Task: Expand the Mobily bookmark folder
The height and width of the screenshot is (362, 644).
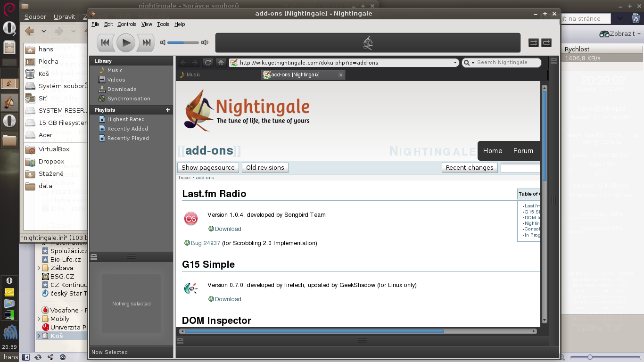Action: click(x=39, y=319)
